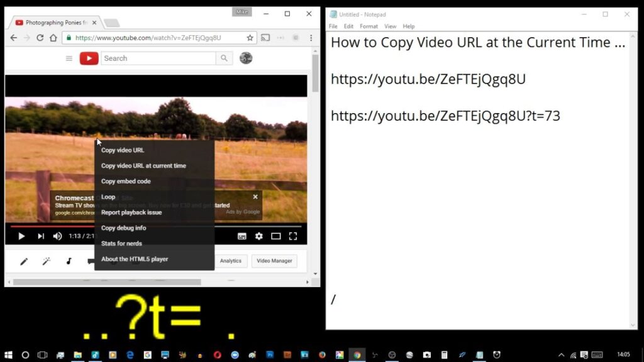This screenshot has height=362, width=644.
Task: Click the YouTube logo icon
Action: click(x=89, y=58)
